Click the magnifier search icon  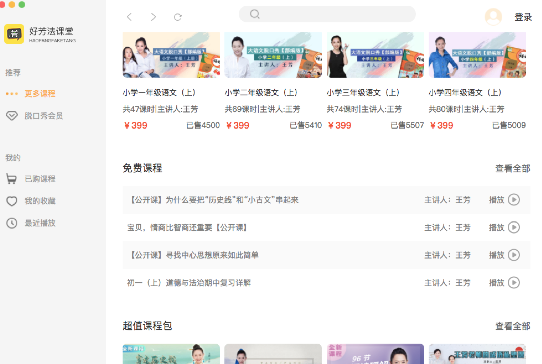coord(255,14)
